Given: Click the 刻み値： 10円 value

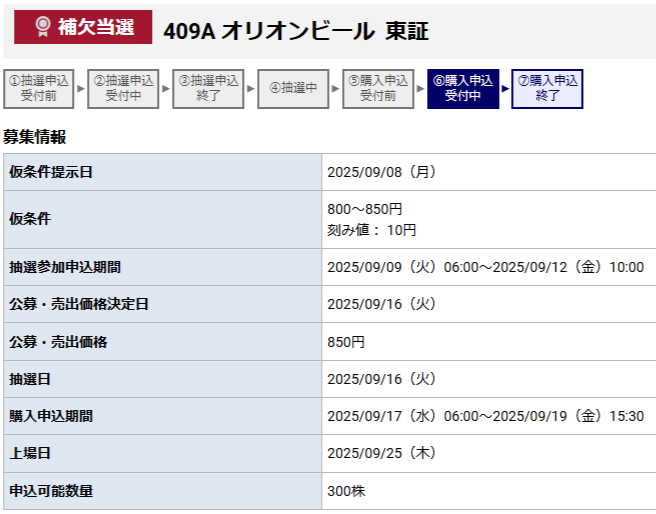Looking at the screenshot, I should (x=372, y=230).
